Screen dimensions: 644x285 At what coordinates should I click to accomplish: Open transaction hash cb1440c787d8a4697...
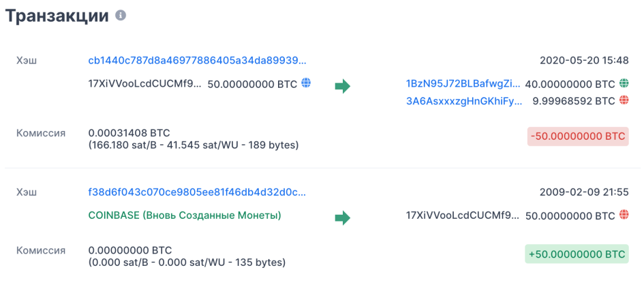pos(197,61)
